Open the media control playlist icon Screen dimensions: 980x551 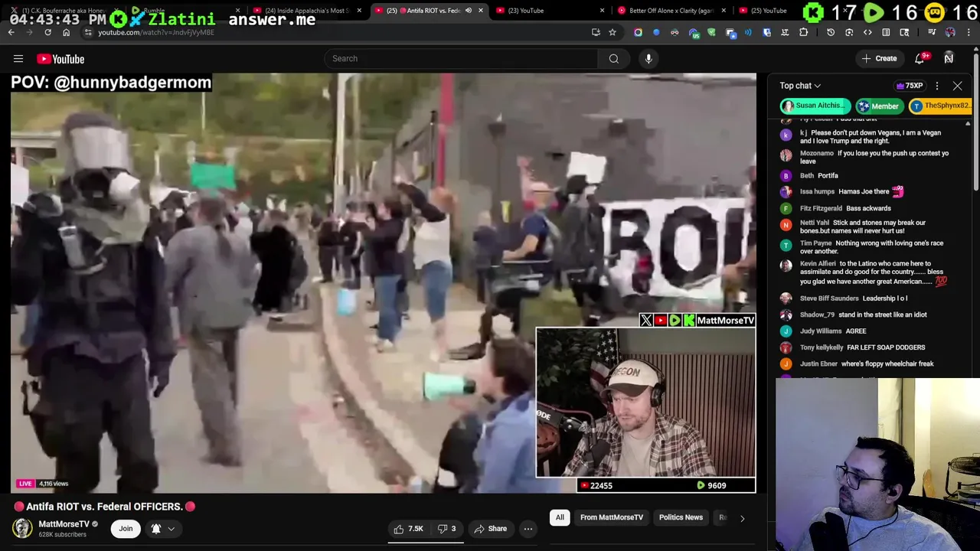click(x=932, y=33)
